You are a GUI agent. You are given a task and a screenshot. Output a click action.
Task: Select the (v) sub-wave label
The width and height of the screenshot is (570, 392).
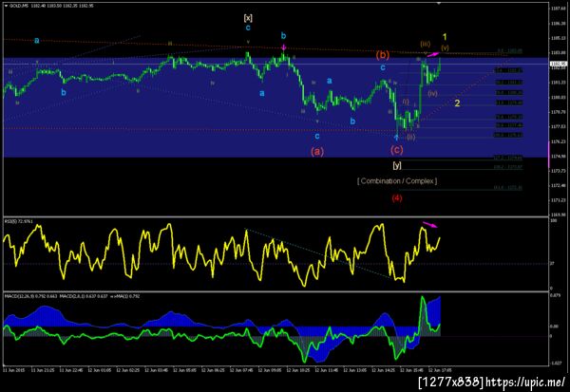pyautogui.click(x=445, y=47)
